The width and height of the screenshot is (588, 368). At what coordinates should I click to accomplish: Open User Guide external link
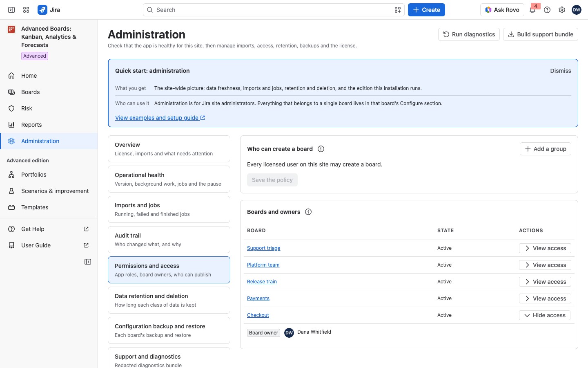tap(49, 245)
